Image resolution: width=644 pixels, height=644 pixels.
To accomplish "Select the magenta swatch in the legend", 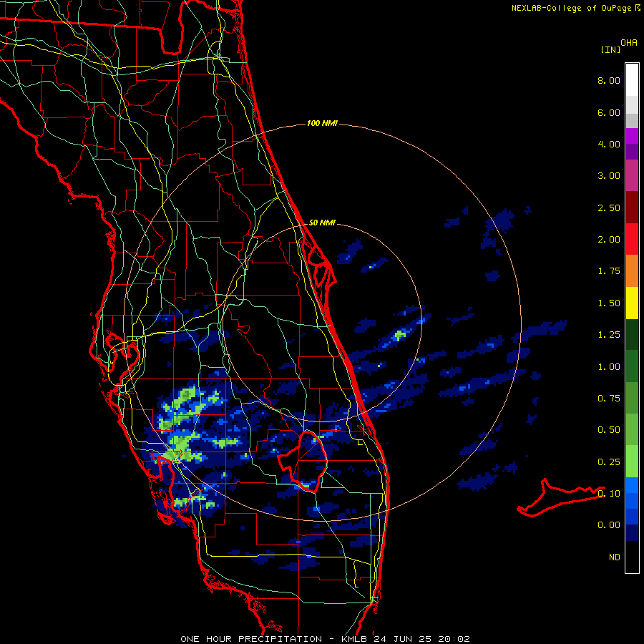I will coord(632,136).
